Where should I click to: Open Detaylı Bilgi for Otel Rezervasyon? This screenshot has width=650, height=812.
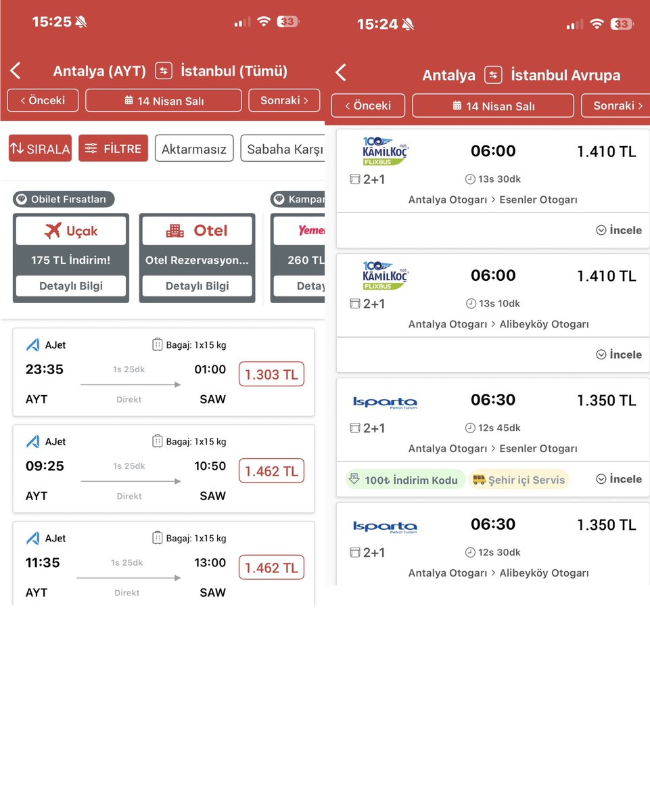(198, 286)
